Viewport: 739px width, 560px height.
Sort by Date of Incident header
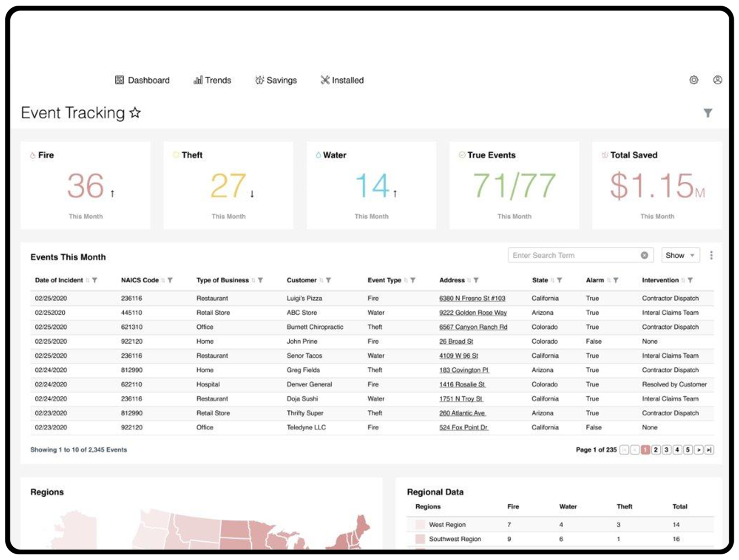59,280
